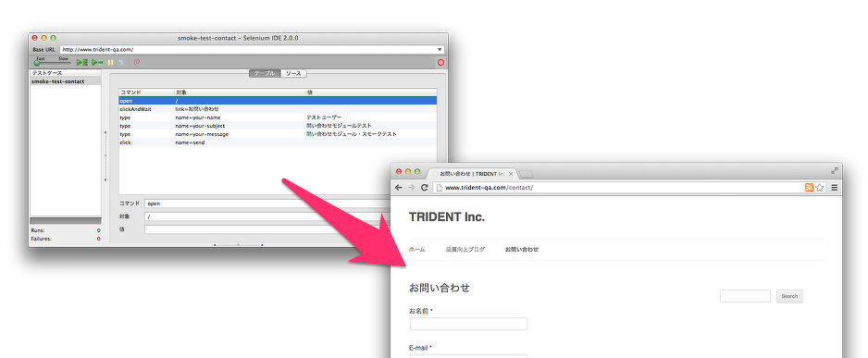The image size is (868, 358).
Task: Play entire test suite in Selenium IDE
Action: coord(82,63)
